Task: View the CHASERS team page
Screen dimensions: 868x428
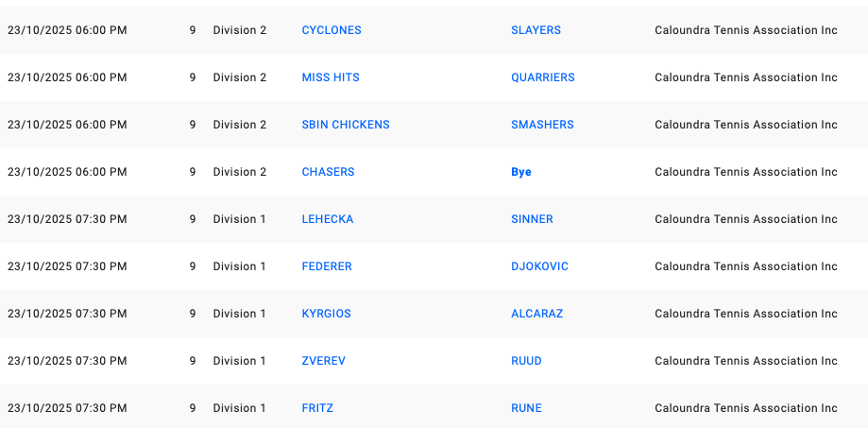Action: (328, 172)
